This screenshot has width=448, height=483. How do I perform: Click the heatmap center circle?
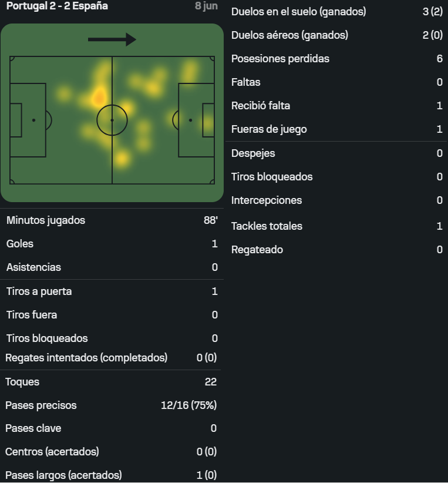pos(112,120)
